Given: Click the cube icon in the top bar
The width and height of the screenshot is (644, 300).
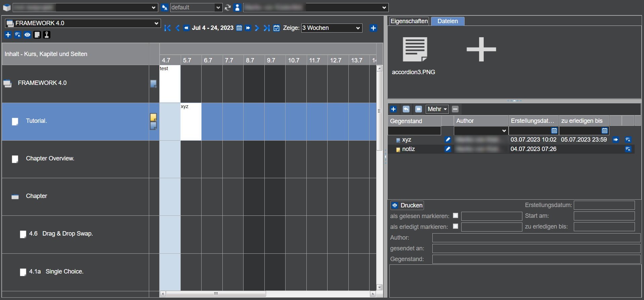Looking at the screenshot, I should 7,7.
